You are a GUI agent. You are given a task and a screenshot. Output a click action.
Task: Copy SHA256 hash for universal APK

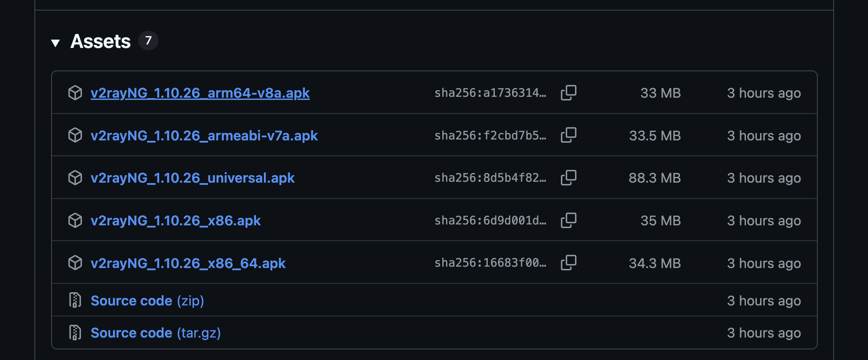coord(568,178)
